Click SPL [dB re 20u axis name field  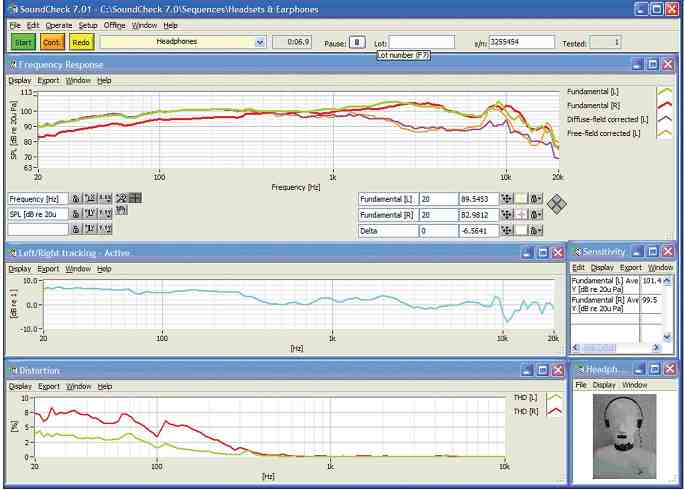[x=38, y=214]
